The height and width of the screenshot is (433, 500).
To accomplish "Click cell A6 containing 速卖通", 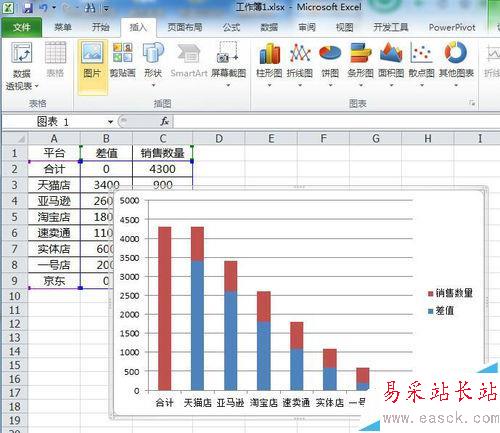I will tap(54, 233).
